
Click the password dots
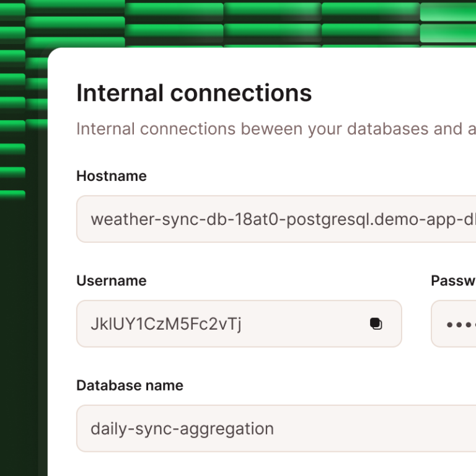coord(460,325)
